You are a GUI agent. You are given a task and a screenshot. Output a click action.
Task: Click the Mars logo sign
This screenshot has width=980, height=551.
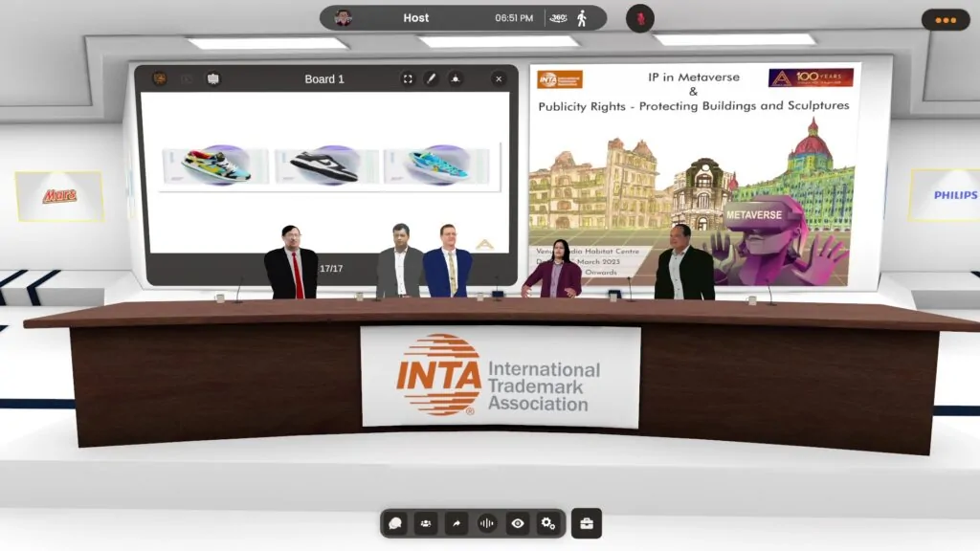tap(60, 196)
